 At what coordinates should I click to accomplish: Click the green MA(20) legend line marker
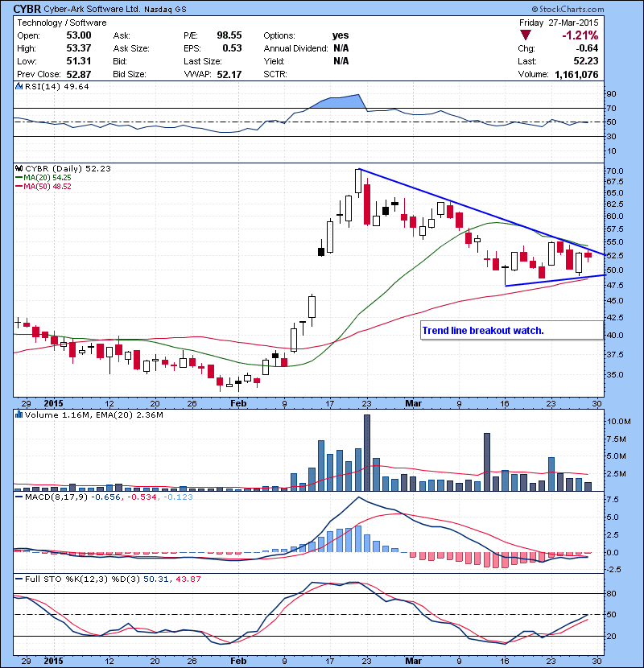coord(19,178)
